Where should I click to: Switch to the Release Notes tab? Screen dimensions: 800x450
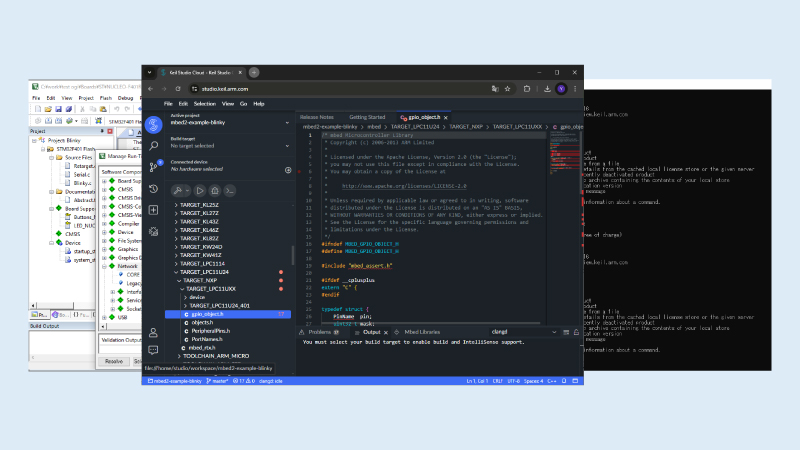pyautogui.click(x=316, y=116)
